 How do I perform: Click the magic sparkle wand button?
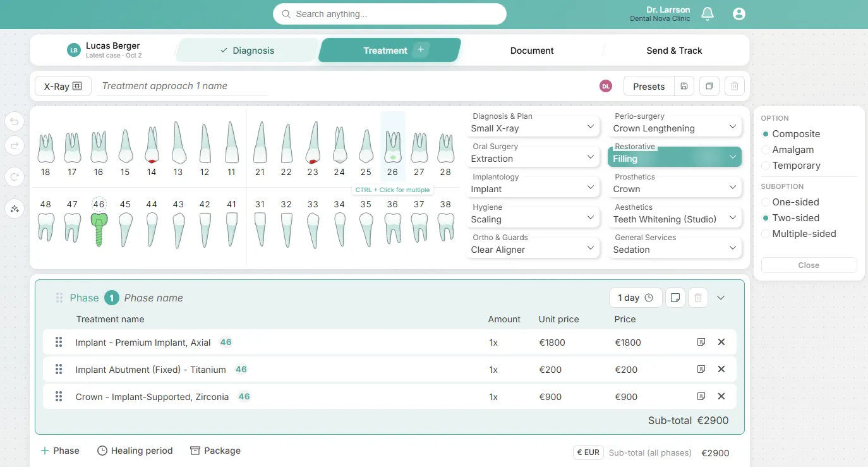[15, 209]
